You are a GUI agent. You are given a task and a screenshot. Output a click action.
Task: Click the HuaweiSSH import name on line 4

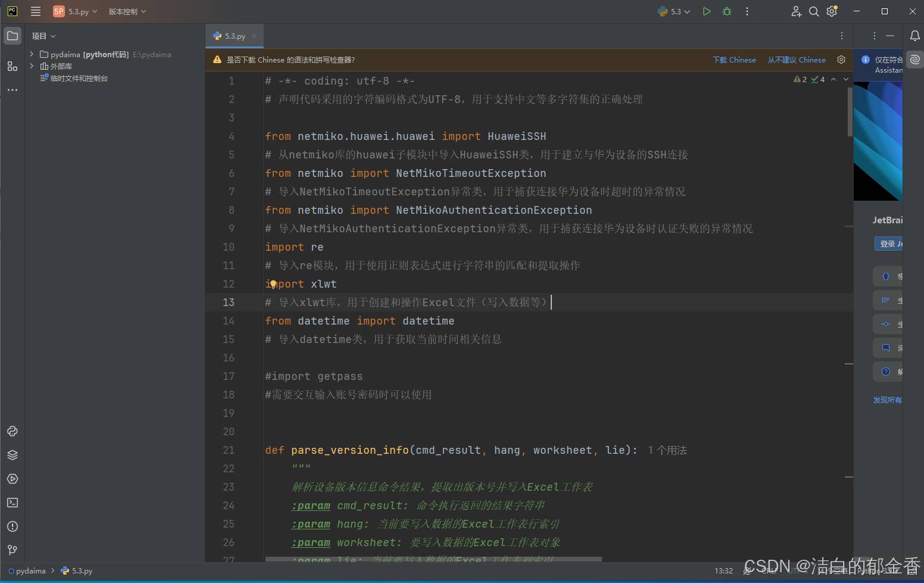(x=517, y=136)
